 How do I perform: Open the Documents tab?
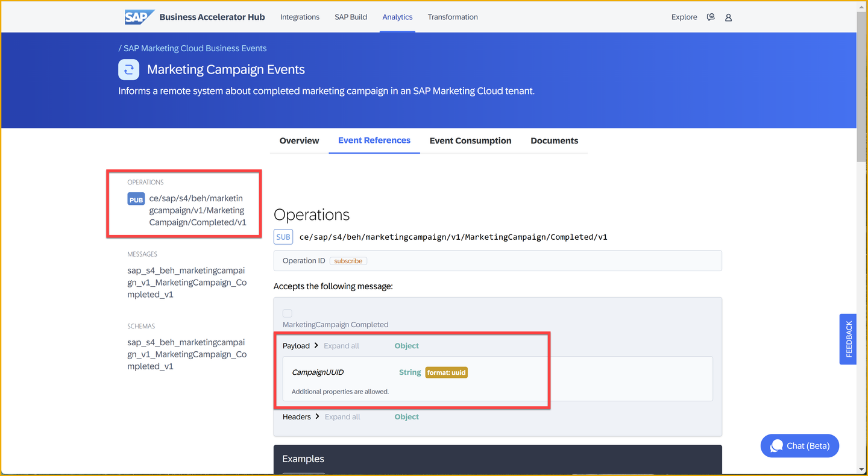click(554, 140)
